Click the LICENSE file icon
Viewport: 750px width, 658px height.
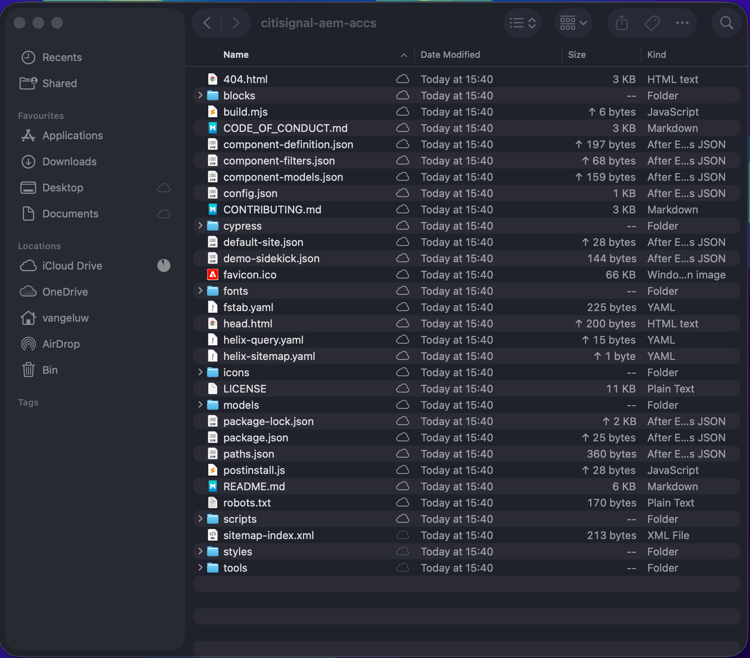click(x=213, y=388)
